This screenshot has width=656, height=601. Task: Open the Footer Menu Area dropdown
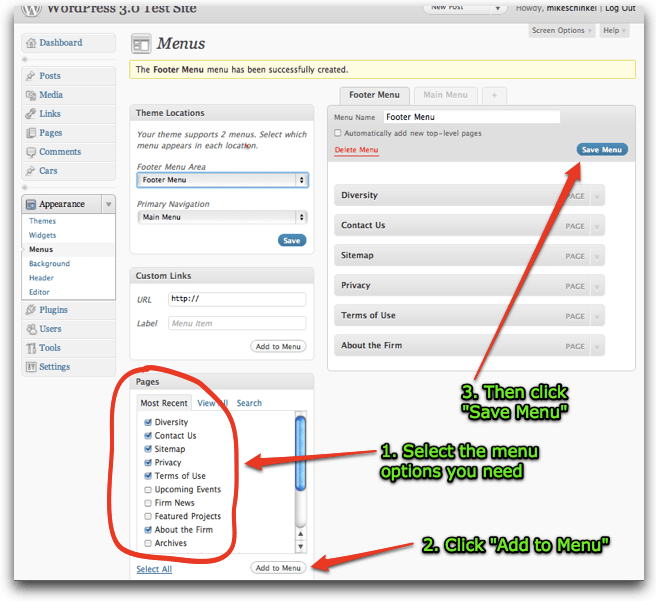click(x=223, y=180)
